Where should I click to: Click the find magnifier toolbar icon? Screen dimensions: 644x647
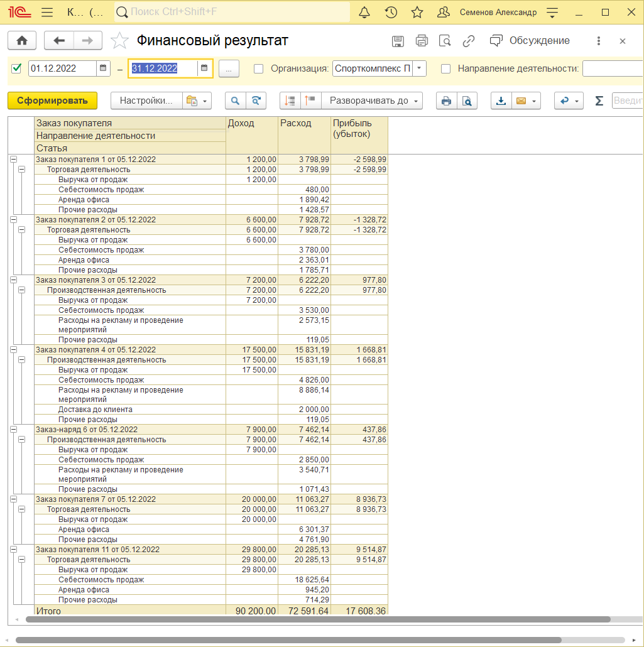[235, 101]
